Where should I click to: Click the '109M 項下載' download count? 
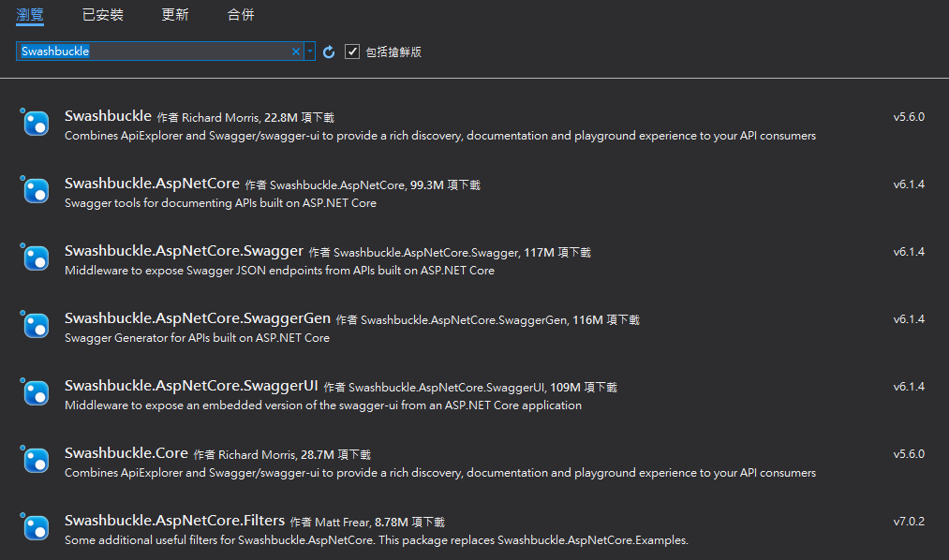click(584, 387)
